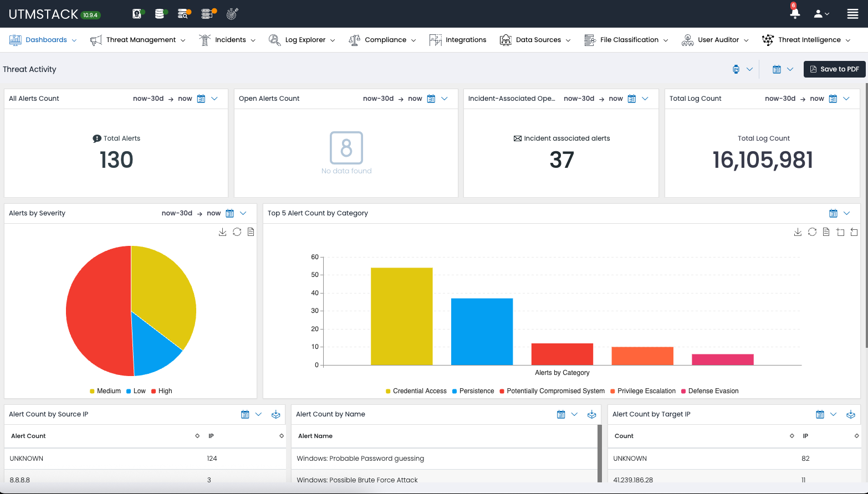This screenshot has width=868, height=494.
Task: Open the Compliance menu
Action: [382, 40]
